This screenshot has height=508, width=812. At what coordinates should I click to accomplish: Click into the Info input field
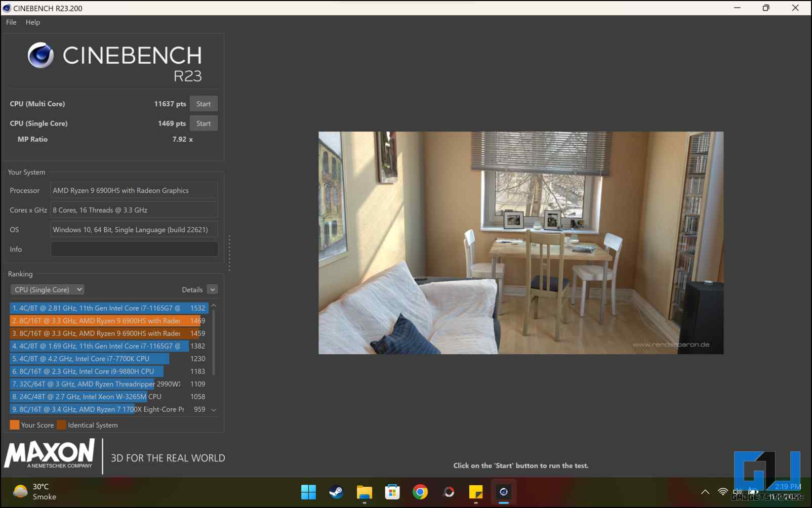[134, 249]
